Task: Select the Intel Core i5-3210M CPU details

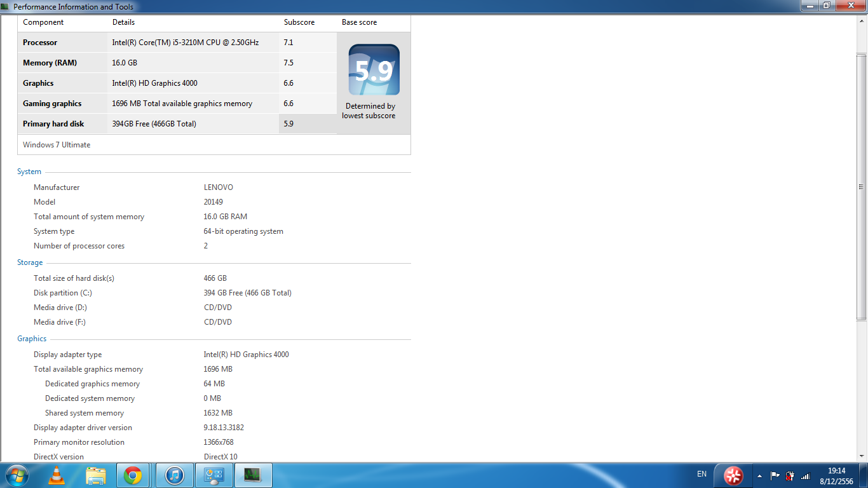Action: click(186, 43)
